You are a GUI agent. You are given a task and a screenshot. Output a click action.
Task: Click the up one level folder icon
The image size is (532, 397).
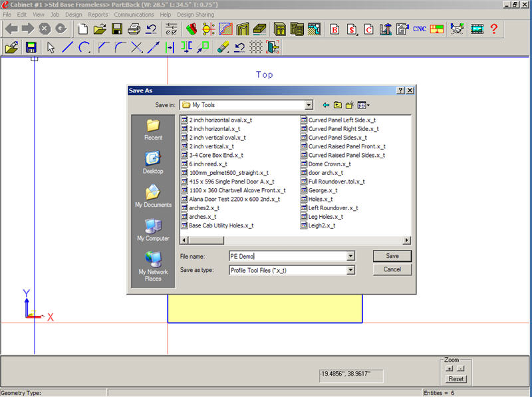click(338, 105)
